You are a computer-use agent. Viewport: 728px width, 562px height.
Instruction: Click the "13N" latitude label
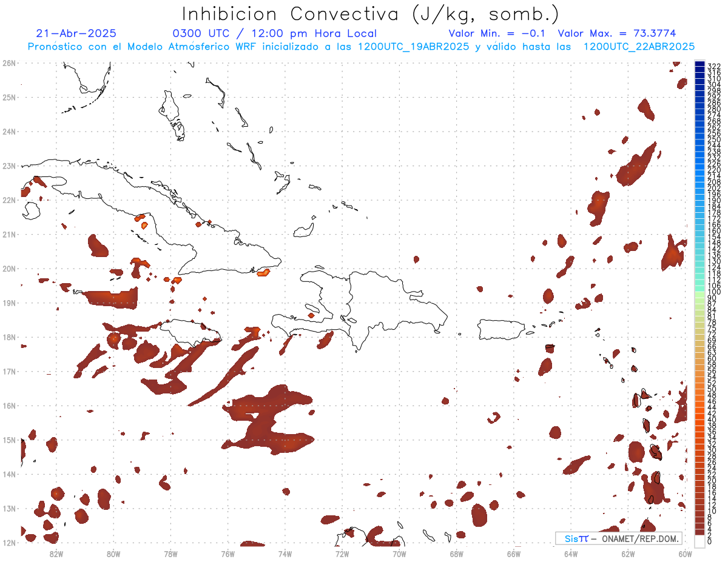pos(8,508)
